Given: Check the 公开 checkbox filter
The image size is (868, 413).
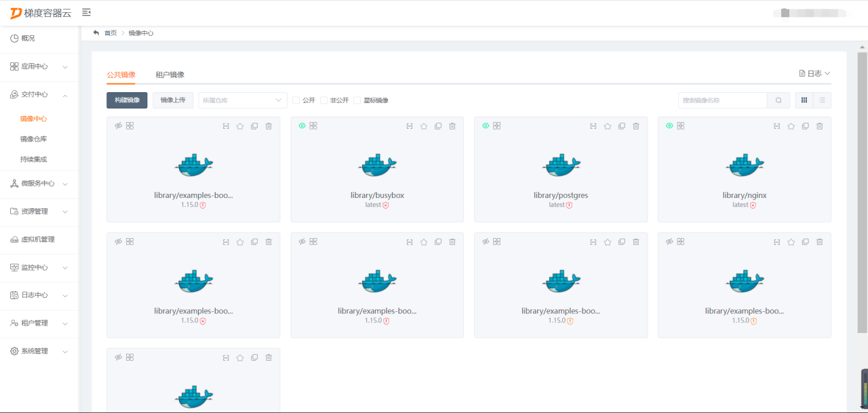Looking at the screenshot, I should [x=296, y=100].
